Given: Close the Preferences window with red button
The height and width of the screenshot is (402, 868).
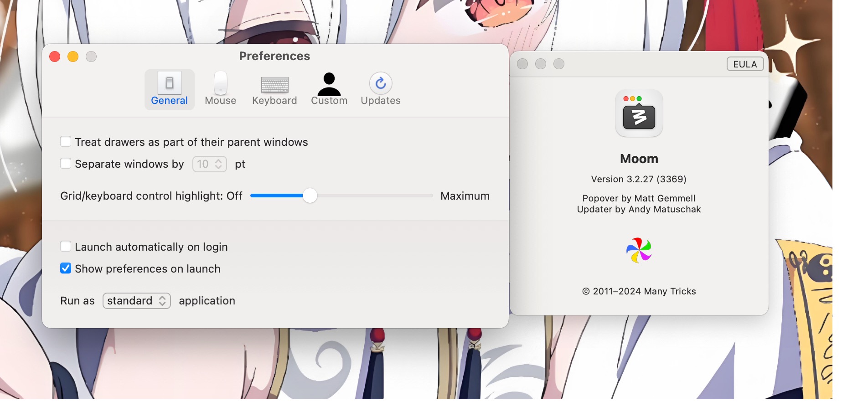Looking at the screenshot, I should point(55,57).
